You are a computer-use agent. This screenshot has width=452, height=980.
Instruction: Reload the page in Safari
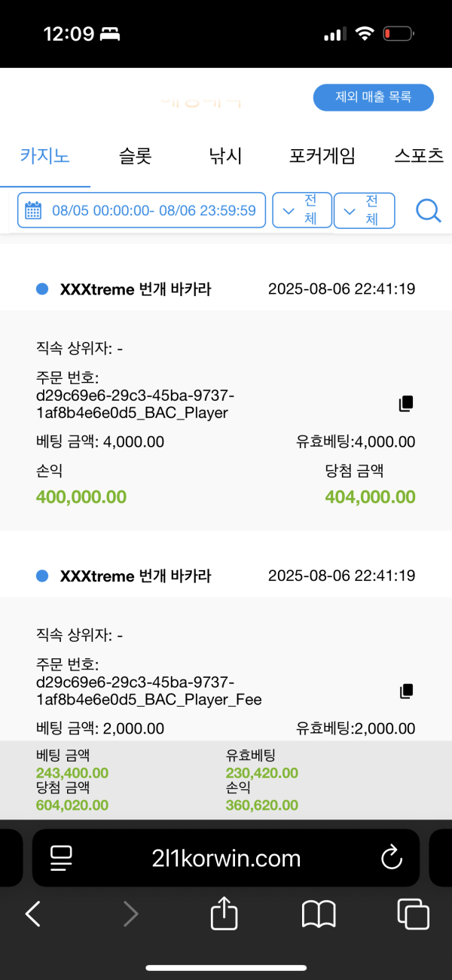[391, 857]
